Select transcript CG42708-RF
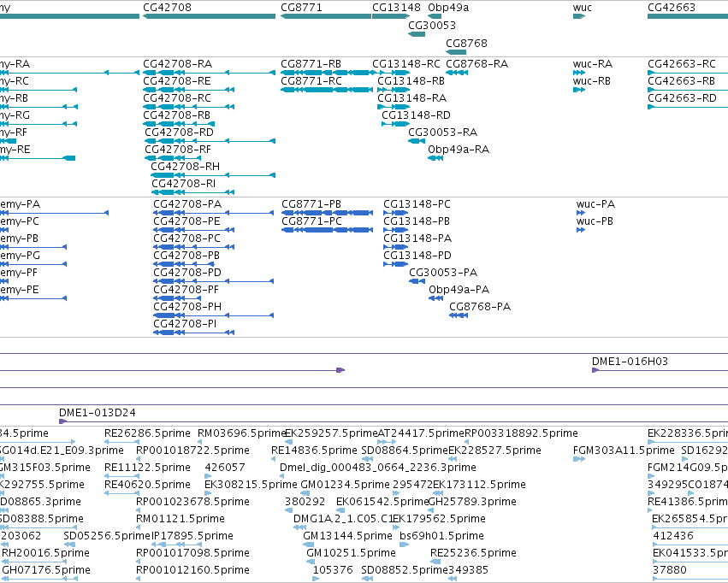Screen dimensions: 728x583 tap(173, 158)
